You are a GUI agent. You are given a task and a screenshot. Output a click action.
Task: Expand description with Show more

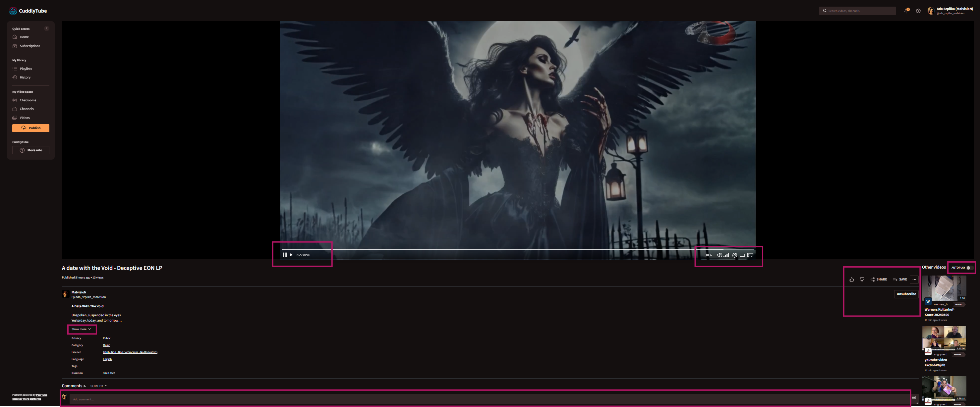[81, 329]
